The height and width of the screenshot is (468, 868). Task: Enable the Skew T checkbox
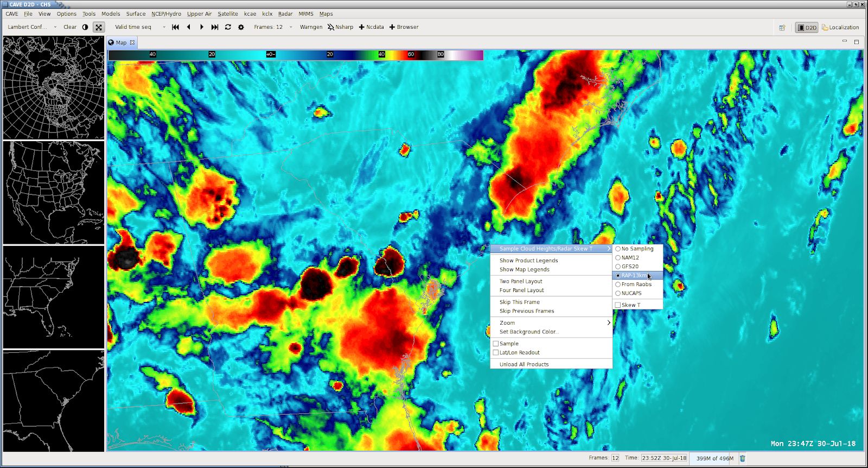(x=618, y=305)
